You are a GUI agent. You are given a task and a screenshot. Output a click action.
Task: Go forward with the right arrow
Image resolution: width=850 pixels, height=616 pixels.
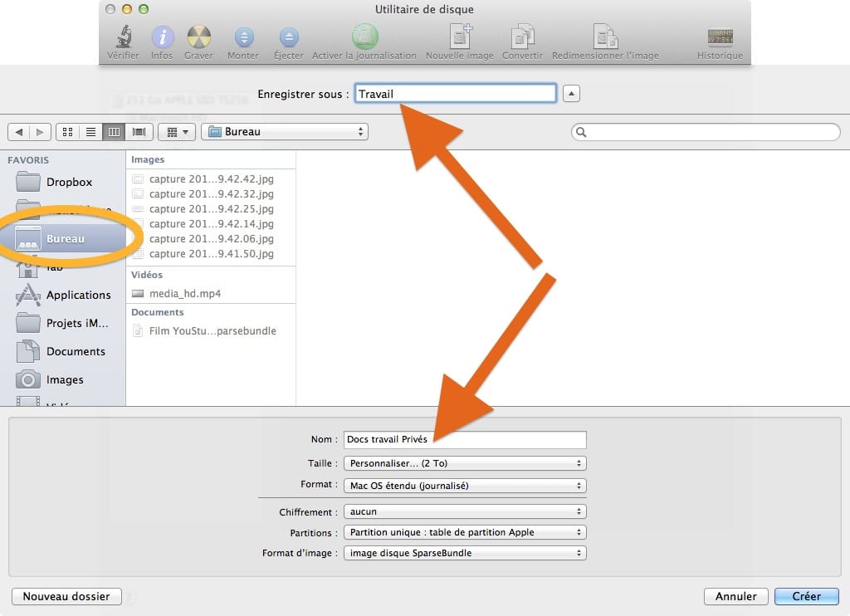click(x=40, y=132)
